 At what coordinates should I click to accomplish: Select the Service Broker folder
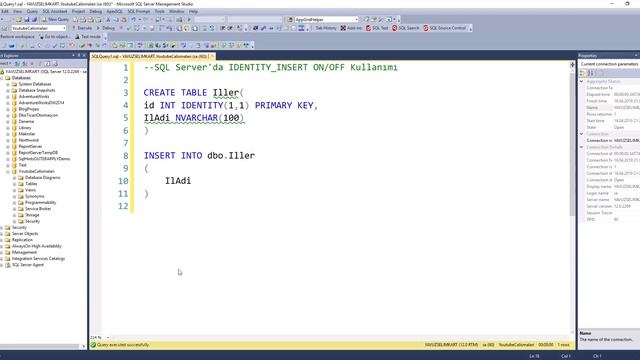coord(38,209)
